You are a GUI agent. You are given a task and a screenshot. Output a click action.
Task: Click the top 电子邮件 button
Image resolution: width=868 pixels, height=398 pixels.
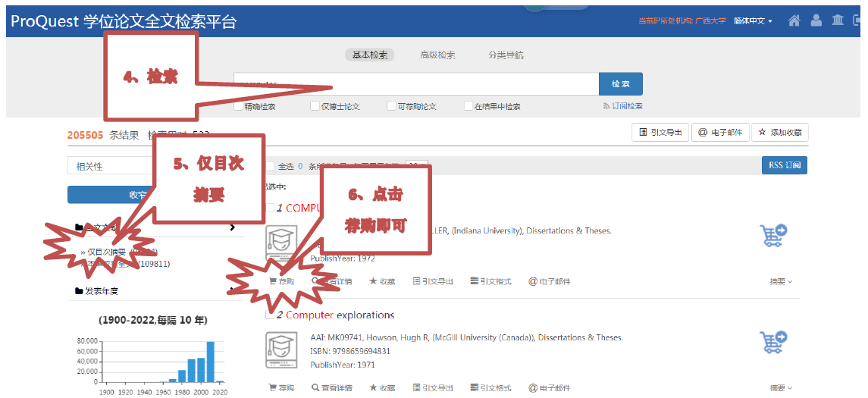[720, 133]
